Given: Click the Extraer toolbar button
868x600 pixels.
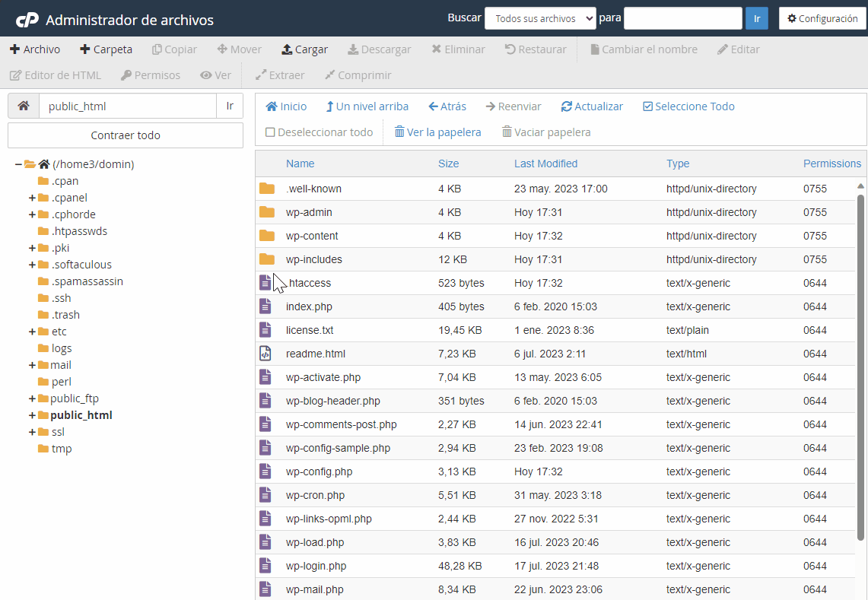Looking at the screenshot, I should point(279,75).
